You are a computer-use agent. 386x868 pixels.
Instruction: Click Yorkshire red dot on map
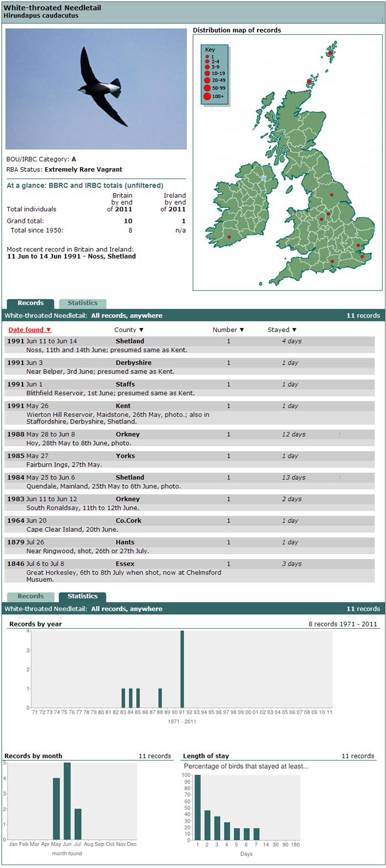[x=332, y=195]
